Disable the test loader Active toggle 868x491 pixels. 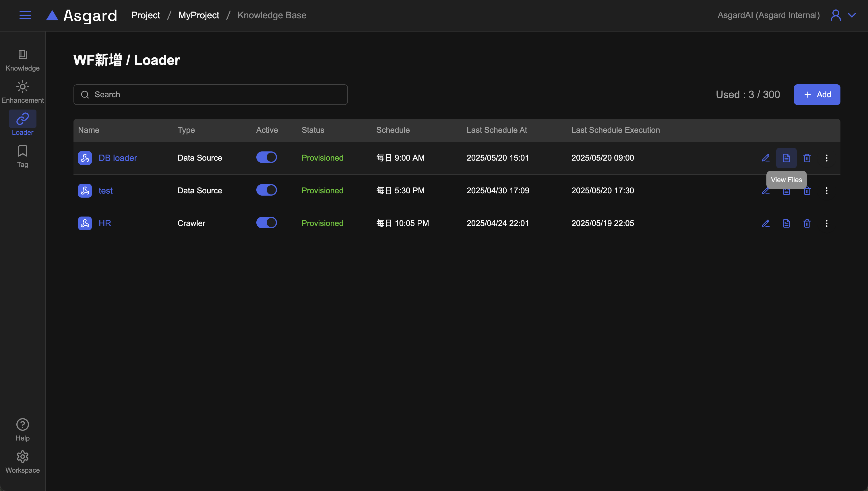266,190
